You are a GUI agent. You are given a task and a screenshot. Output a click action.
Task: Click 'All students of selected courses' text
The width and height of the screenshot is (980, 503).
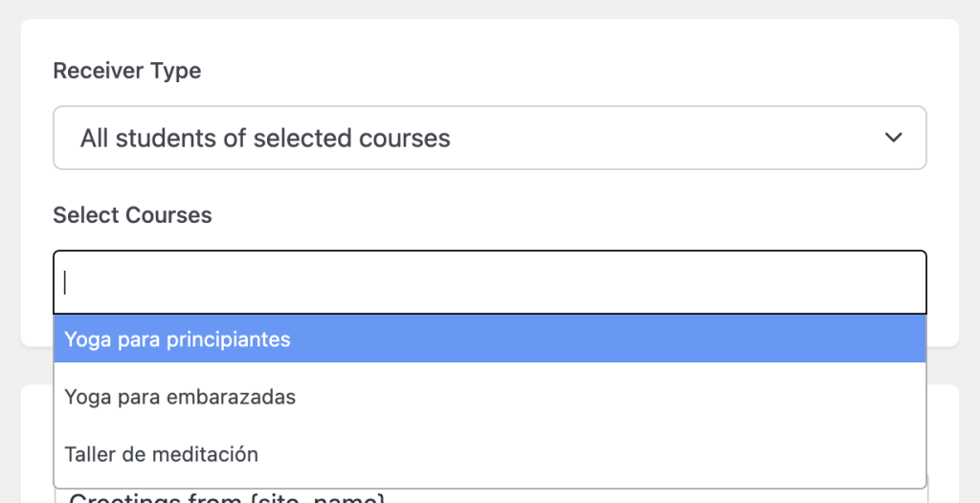click(x=265, y=139)
